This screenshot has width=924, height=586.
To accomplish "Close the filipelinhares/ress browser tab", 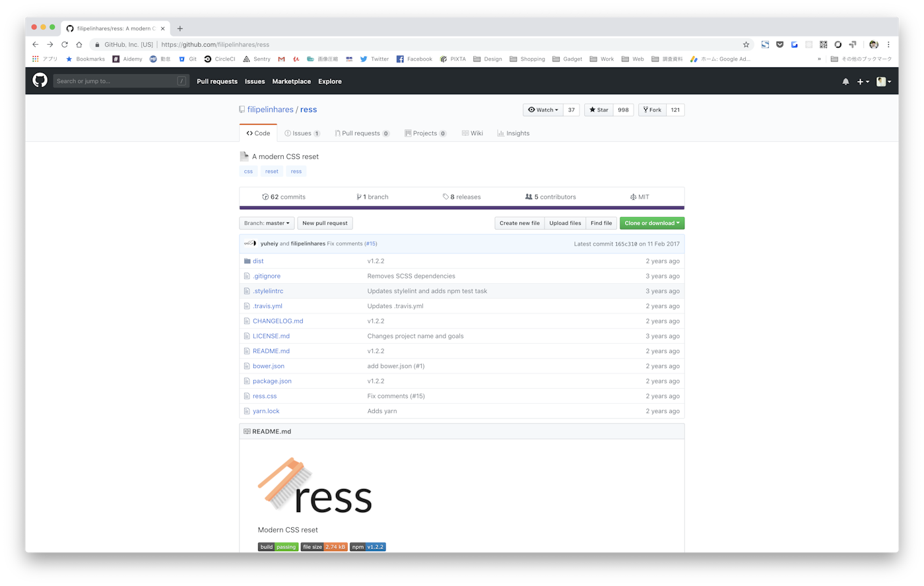I will [x=163, y=28].
